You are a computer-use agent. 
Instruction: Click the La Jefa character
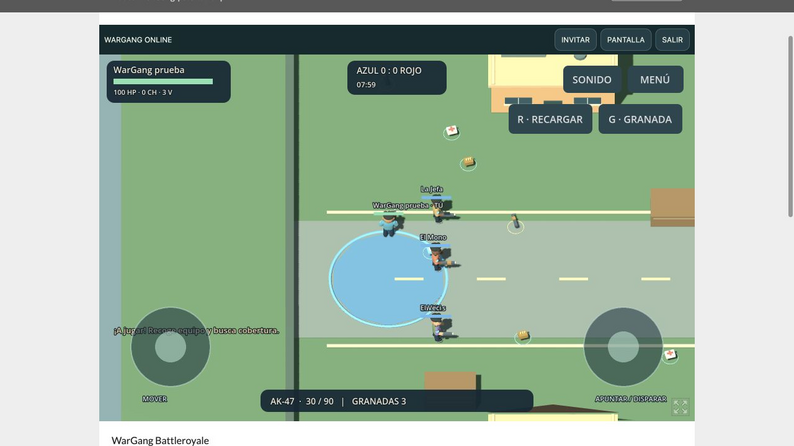click(x=438, y=211)
